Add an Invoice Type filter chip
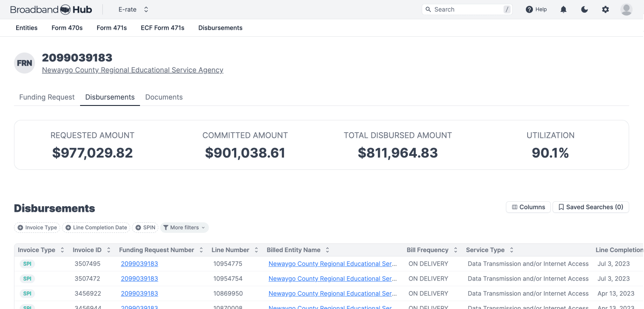This screenshot has width=644, height=309. pos(37,228)
